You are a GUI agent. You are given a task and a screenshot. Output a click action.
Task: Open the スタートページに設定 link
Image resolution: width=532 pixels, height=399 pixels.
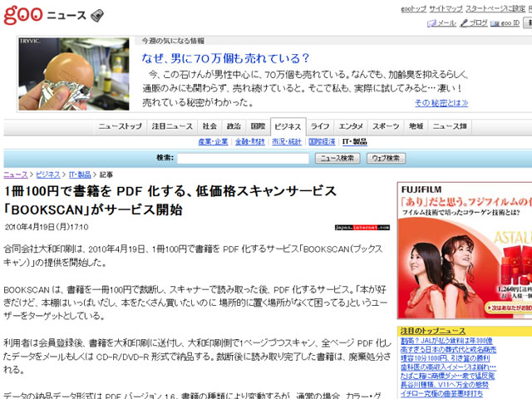(x=495, y=9)
